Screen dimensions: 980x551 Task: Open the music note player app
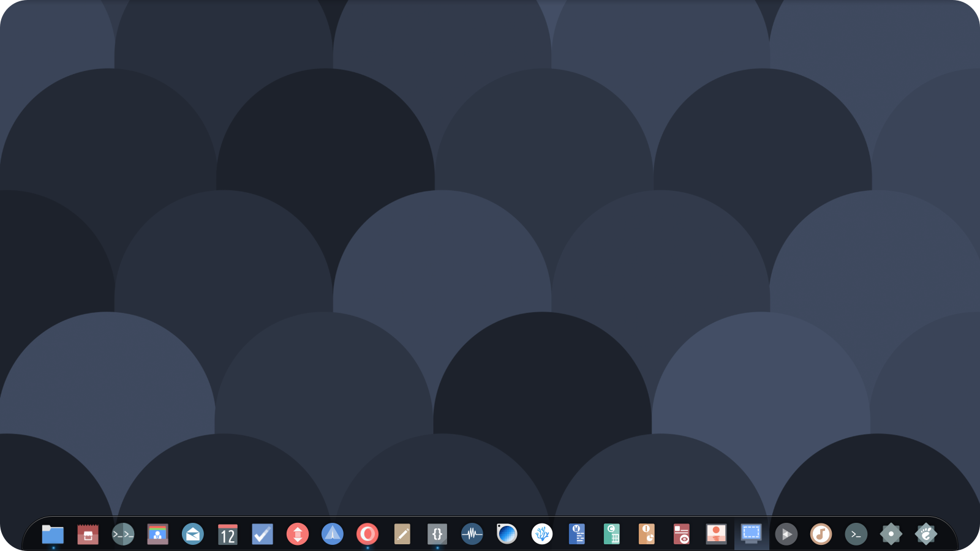(821, 534)
